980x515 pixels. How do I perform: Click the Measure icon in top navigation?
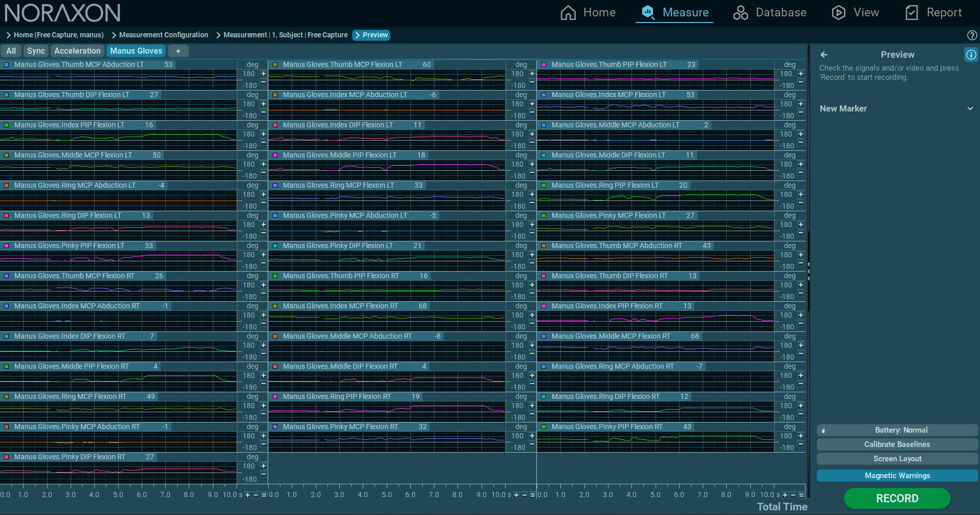pos(648,12)
